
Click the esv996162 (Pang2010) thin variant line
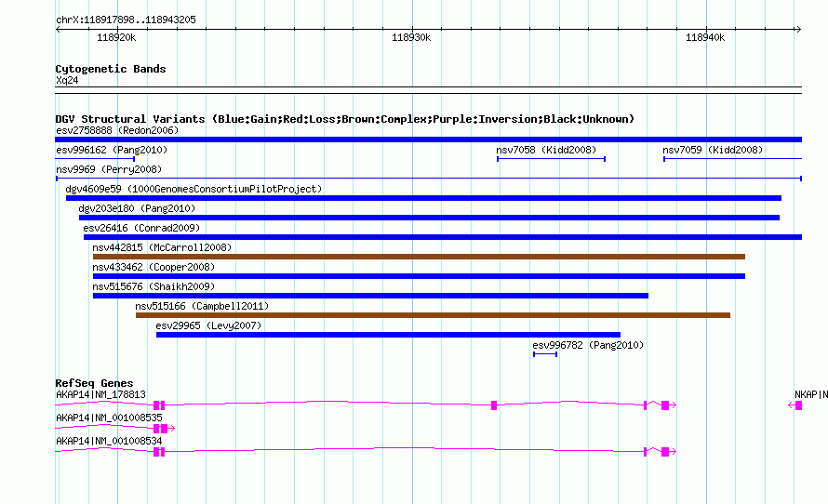[x=95, y=159]
